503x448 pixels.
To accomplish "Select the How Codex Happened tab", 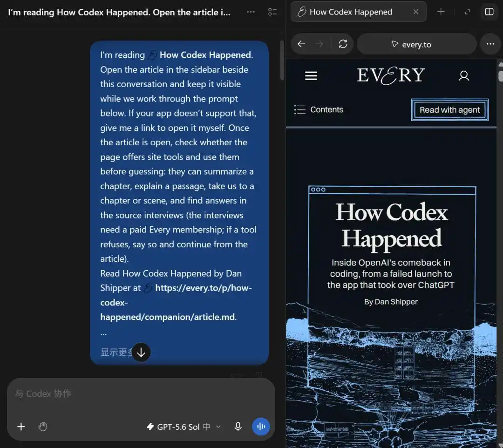I will (x=358, y=12).
